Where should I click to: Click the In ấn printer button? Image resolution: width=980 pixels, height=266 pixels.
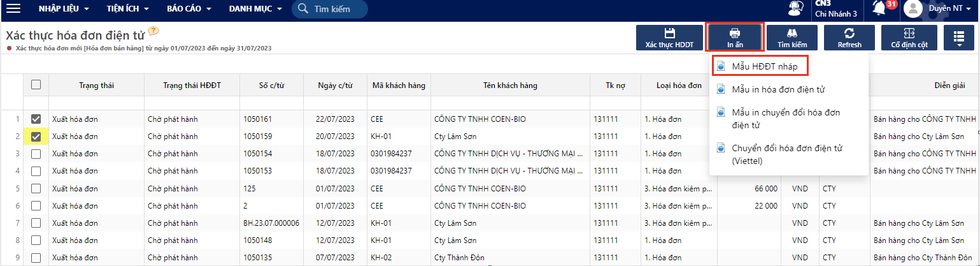pos(734,38)
